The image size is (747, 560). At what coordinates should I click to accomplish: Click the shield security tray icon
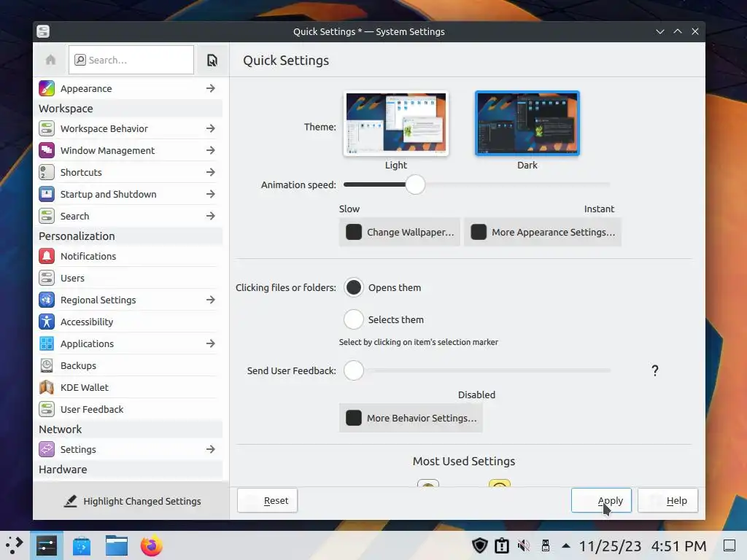(480, 545)
